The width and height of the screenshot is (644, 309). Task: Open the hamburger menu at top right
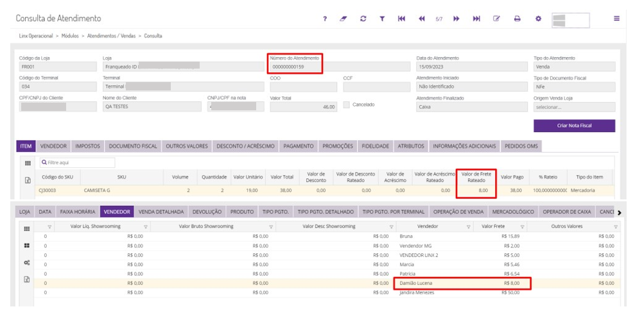click(617, 19)
